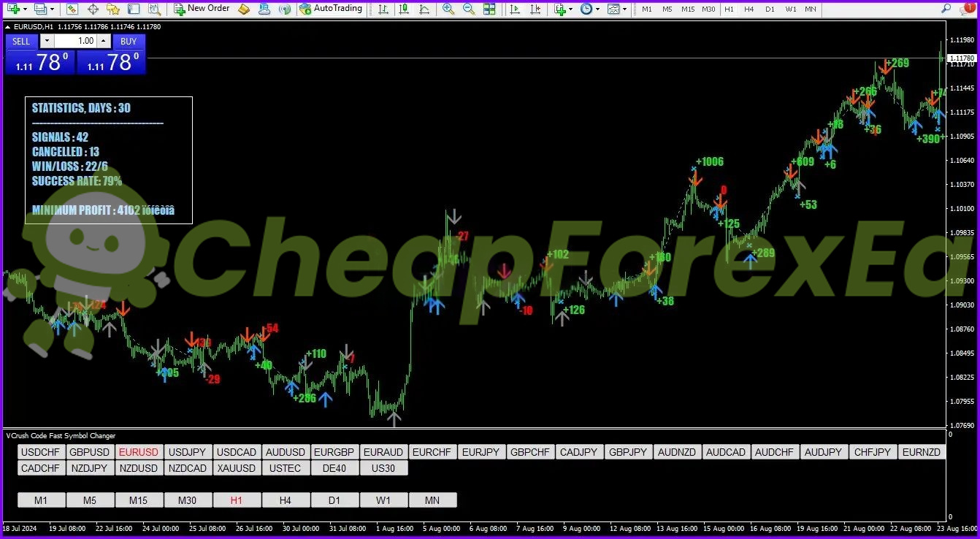980x539 pixels.
Task: Switch symbol to XAUUSD
Action: coord(237,468)
